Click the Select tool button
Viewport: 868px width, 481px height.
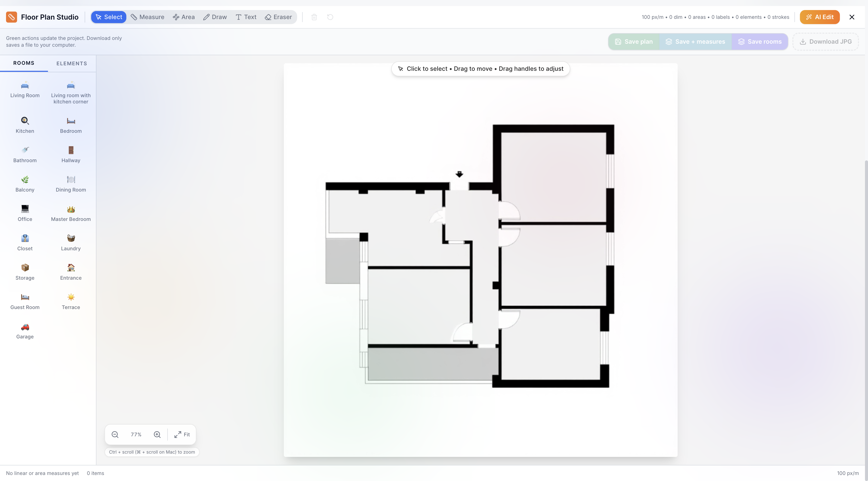point(108,17)
